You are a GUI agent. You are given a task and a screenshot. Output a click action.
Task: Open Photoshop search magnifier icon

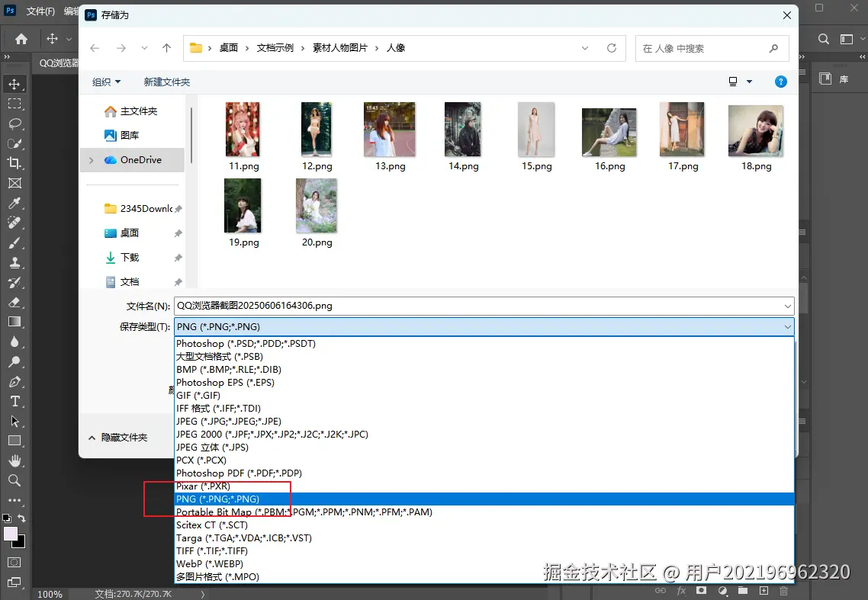pos(824,39)
